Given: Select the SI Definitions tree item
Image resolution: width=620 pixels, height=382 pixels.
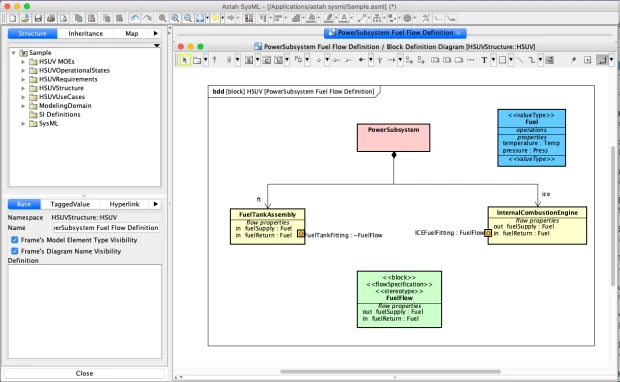Looking at the screenshot, I should tap(59, 115).
